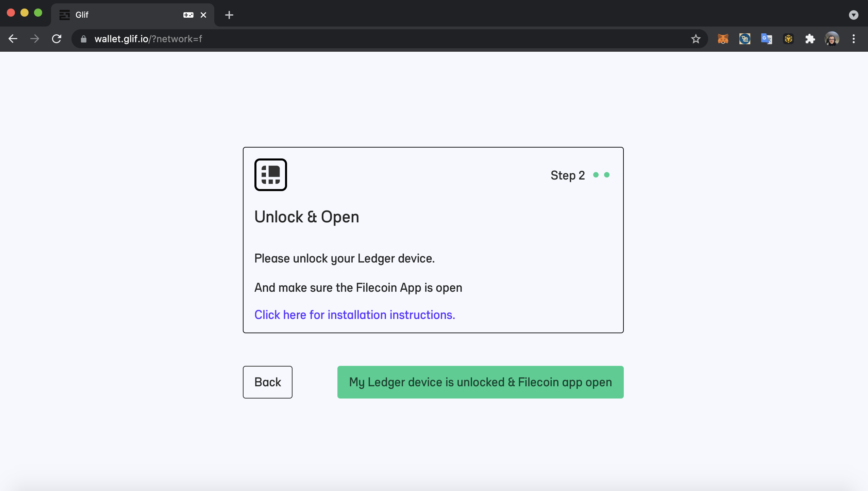The image size is (868, 491).
Task: Click the macOS yellow minimize button
Action: pos(24,13)
